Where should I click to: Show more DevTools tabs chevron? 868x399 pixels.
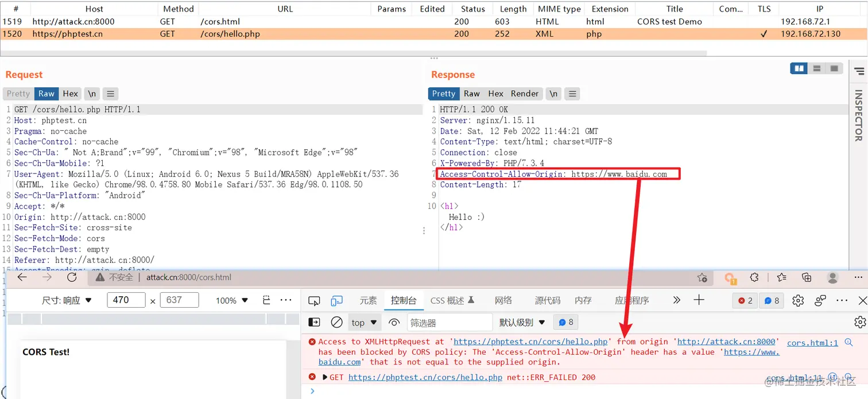[x=676, y=300]
